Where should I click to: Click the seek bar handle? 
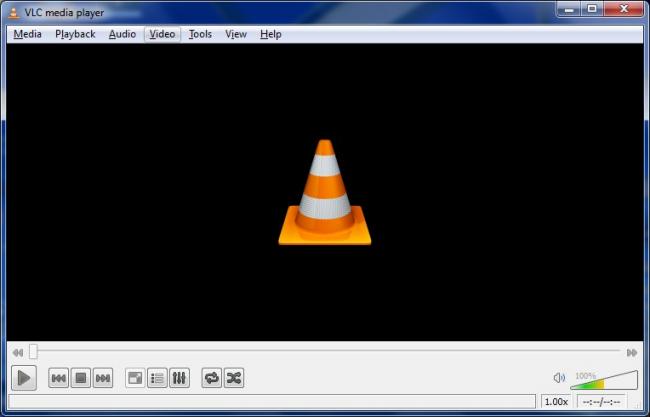pyautogui.click(x=33, y=352)
